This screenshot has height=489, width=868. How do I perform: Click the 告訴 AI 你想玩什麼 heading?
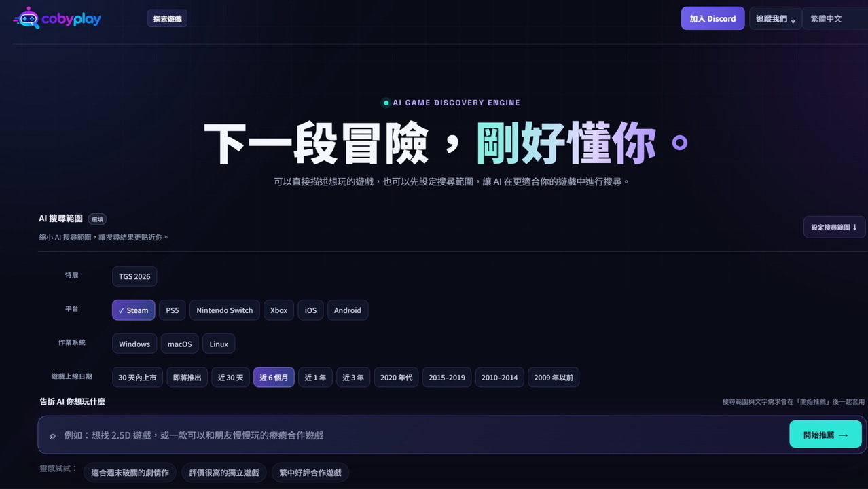click(73, 401)
